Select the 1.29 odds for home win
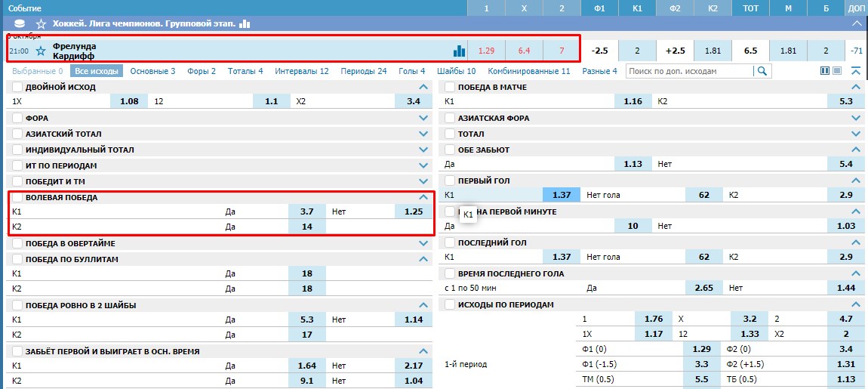Viewport: 868px width, 389px height. point(486,51)
